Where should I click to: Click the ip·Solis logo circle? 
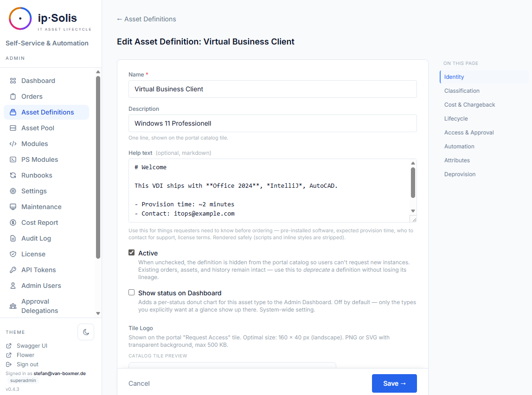pyautogui.click(x=20, y=19)
